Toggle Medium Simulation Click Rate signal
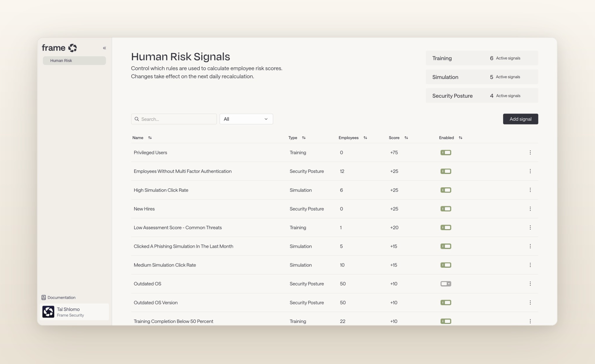This screenshot has height=364, width=595. click(446, 265)
